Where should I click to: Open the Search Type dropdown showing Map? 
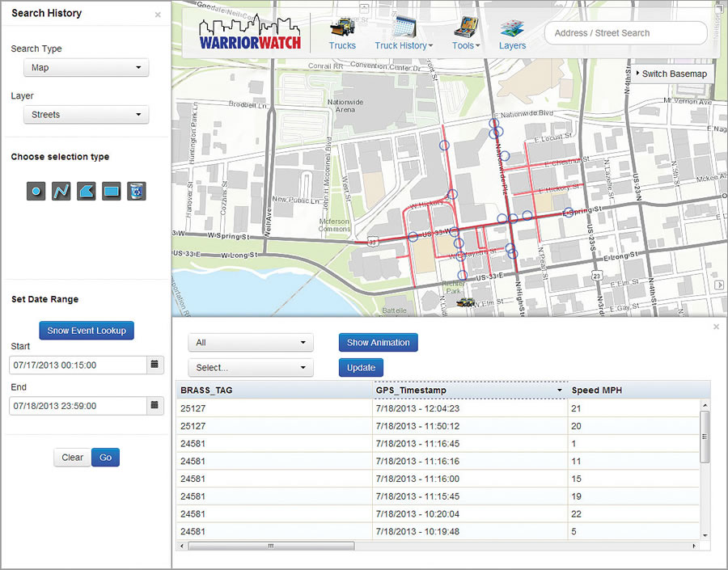point(86,68)
